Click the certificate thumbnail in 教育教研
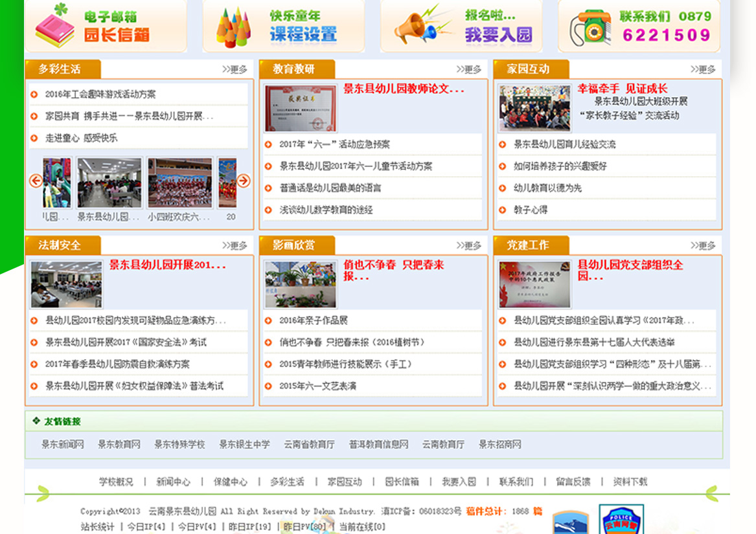 (x=301, y=107)
